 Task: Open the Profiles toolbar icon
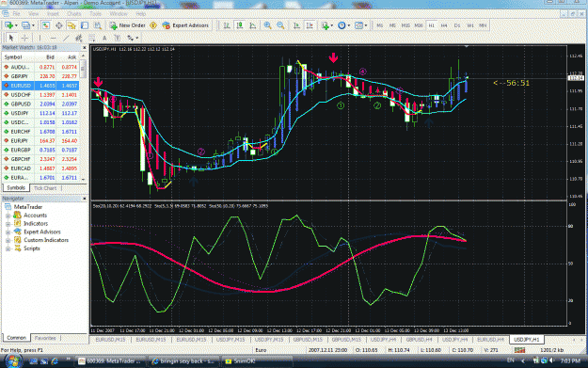coord(25,25)
